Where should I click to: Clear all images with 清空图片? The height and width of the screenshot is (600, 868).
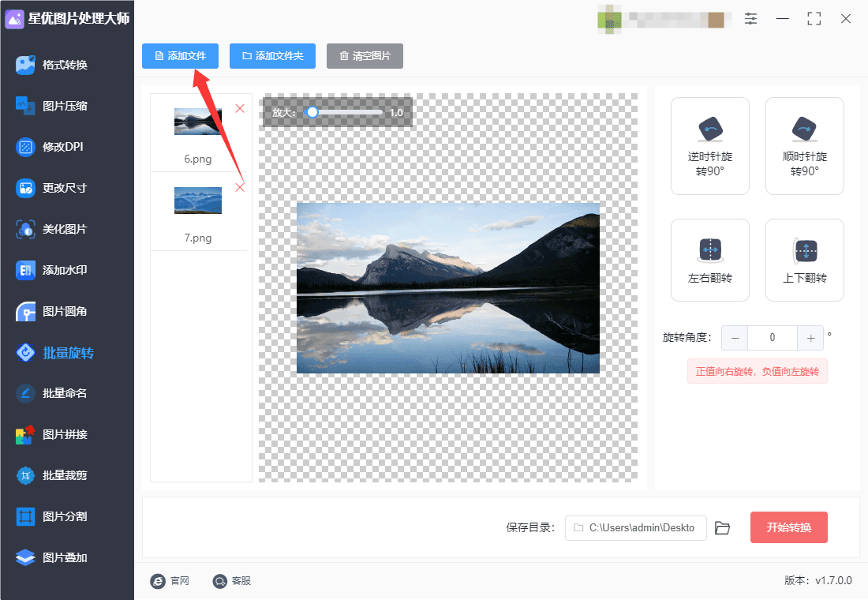365,56
